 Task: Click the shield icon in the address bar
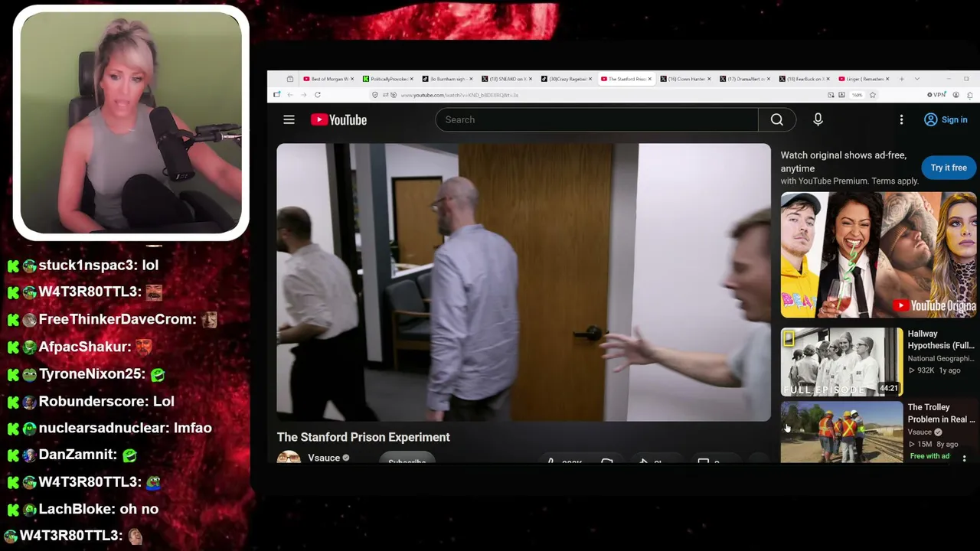pos(375,95)
